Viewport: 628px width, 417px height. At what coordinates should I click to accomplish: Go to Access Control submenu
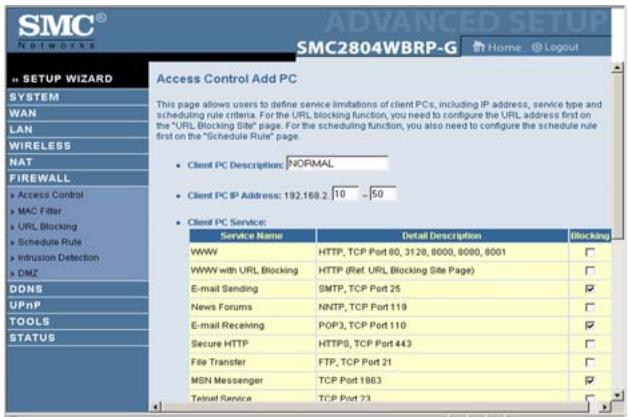[x=50, y=195]
